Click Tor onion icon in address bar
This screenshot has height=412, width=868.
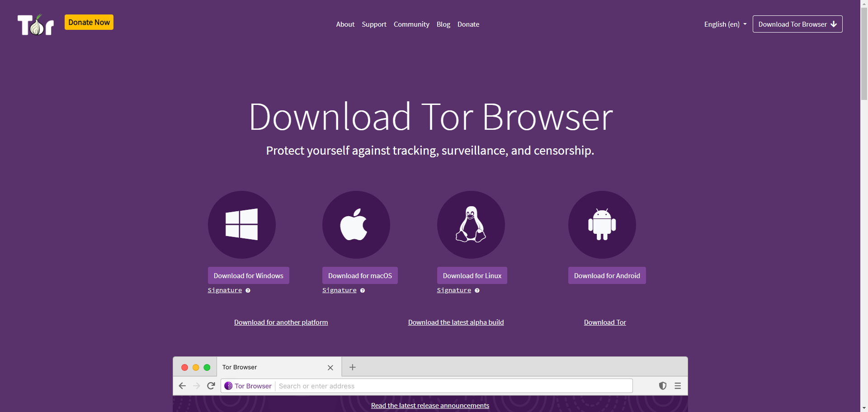pyautogui.click(x=228, y=386)
